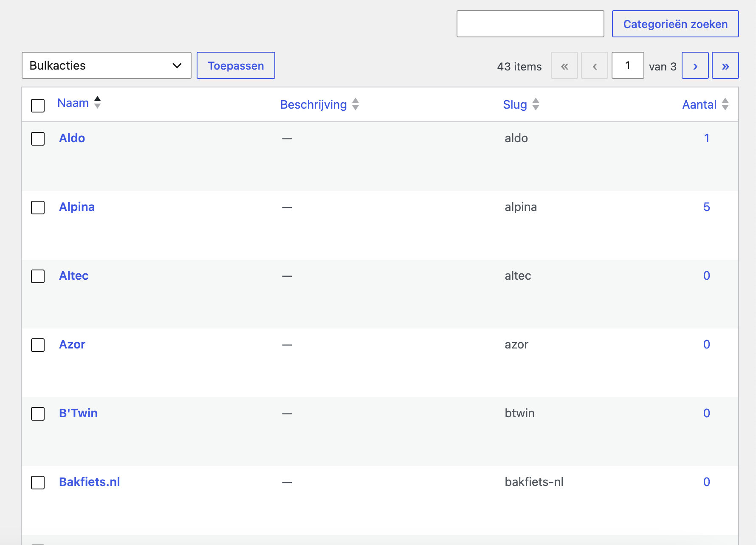Select the Altec row checkbox
The width and height of the screenshot is (756, 545).
tap(38, 276)
